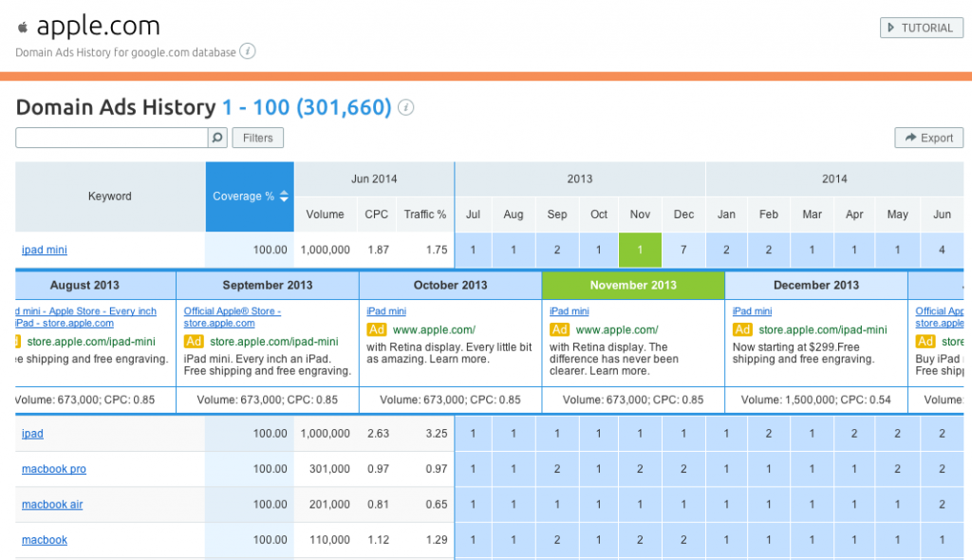Click www.apple.com/ URL in October 2013 ad
Viewport: 972px width, 560px height.
[x=434, y=330]
